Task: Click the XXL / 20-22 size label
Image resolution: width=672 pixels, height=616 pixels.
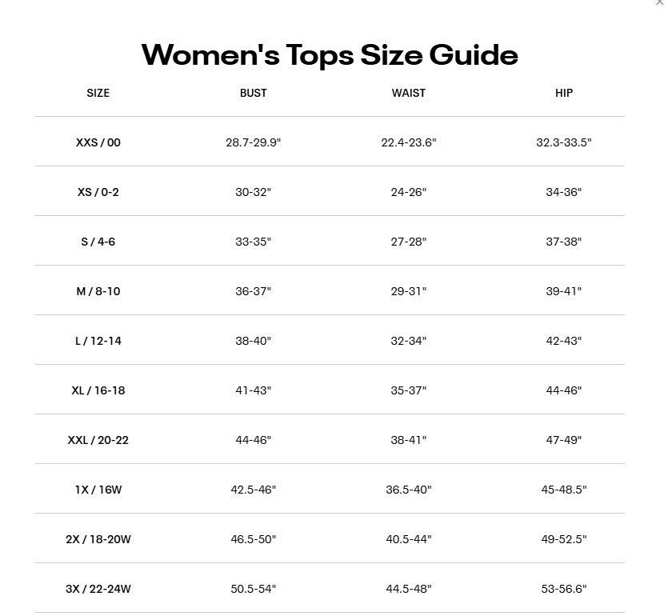Action: click(x=98, y=440)
